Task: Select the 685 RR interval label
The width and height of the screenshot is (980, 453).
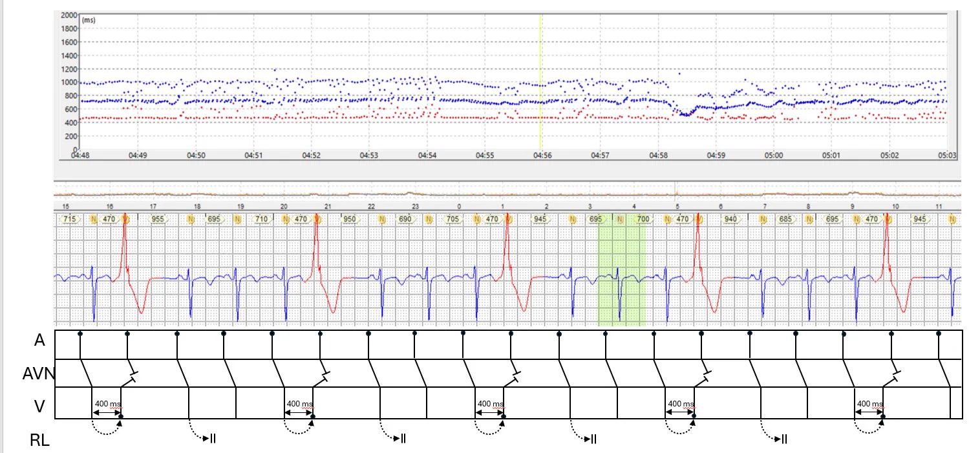Action: pyautogui.click(x=786, y=219)
